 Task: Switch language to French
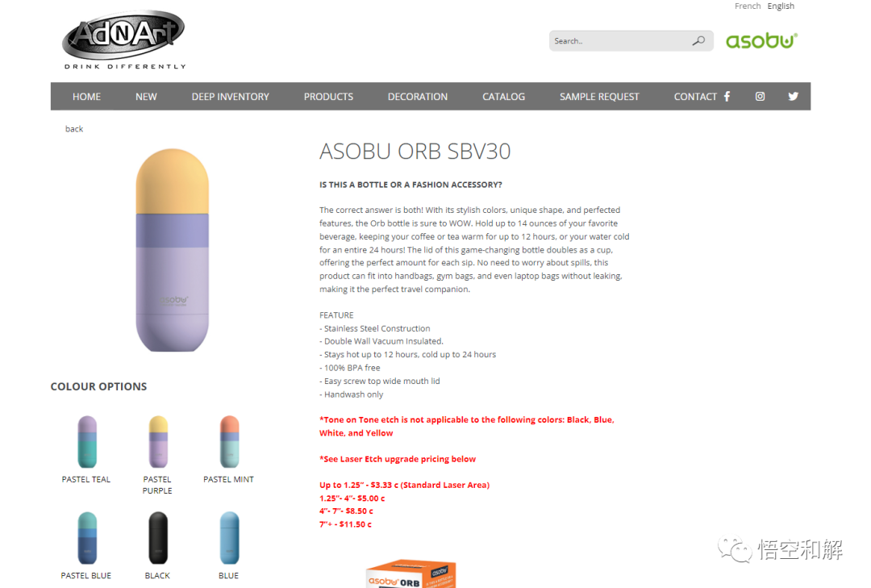(x=747, y=6)
